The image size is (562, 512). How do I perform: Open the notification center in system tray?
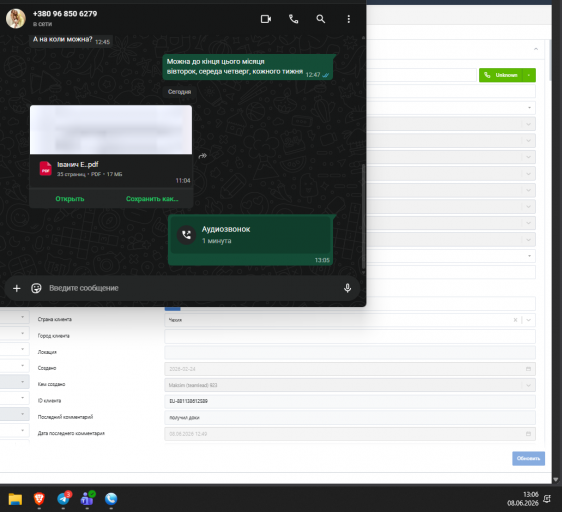point(547,499)
